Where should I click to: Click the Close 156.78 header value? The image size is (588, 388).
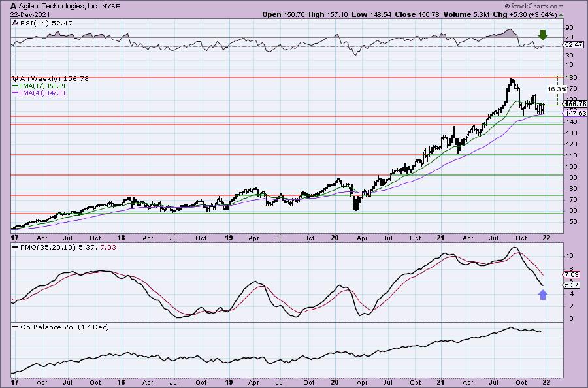[416, 14]
